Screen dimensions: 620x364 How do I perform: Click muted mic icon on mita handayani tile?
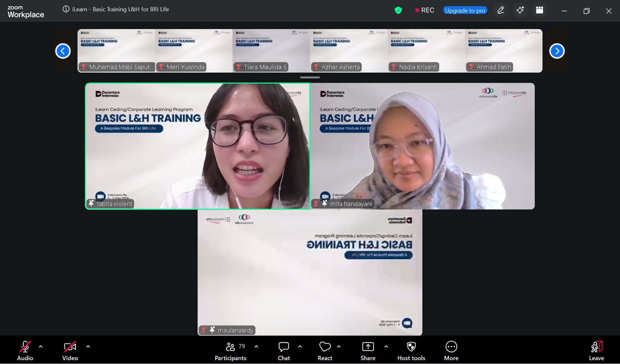(316, 204)
